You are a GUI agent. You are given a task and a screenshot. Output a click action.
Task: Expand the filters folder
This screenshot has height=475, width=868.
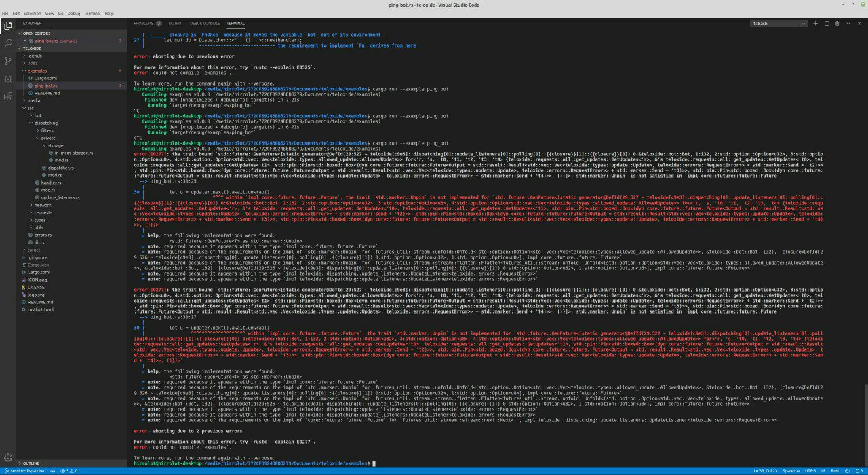click(x=47, y=130)
